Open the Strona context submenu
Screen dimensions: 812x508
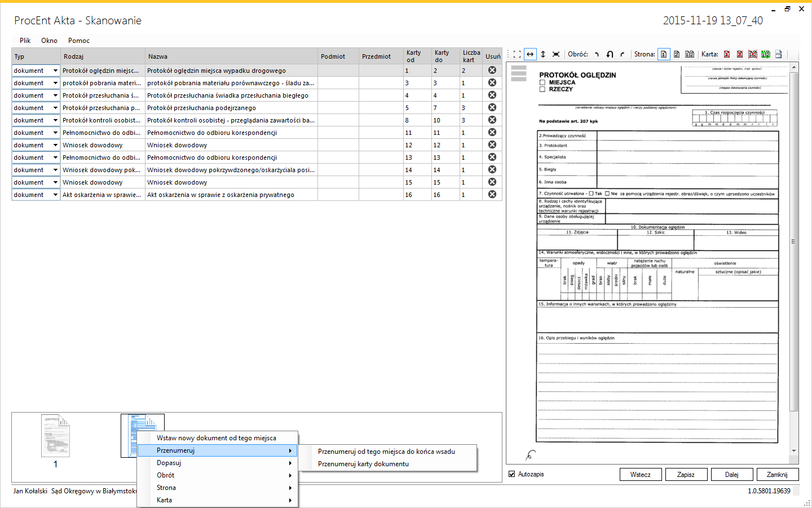coord(218,488)
